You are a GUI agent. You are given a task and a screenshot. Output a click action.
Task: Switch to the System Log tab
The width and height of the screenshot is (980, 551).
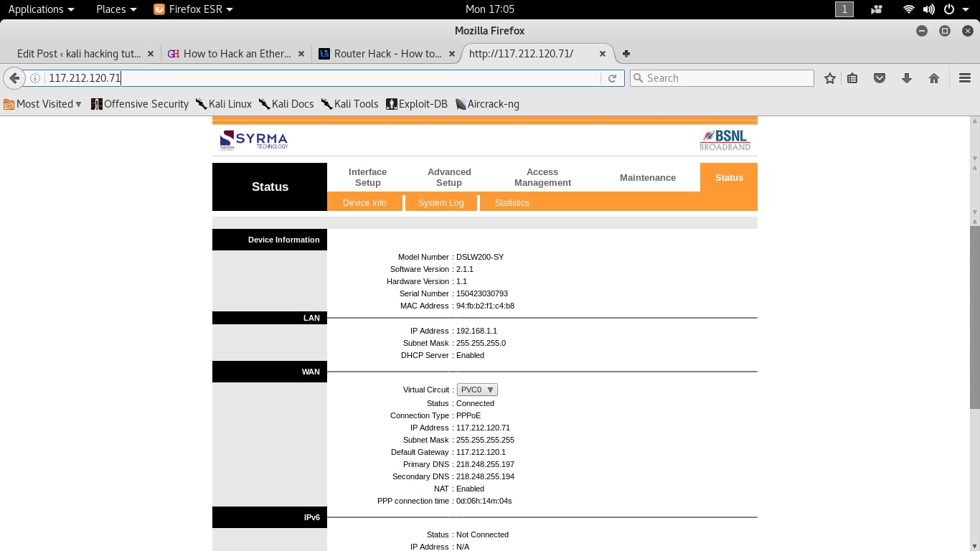440,203
